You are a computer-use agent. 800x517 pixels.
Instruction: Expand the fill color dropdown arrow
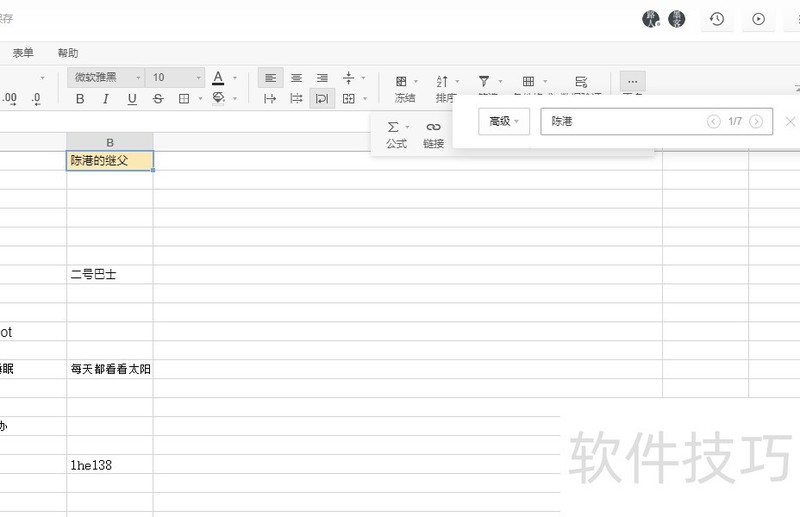click(x=235, y=99)
